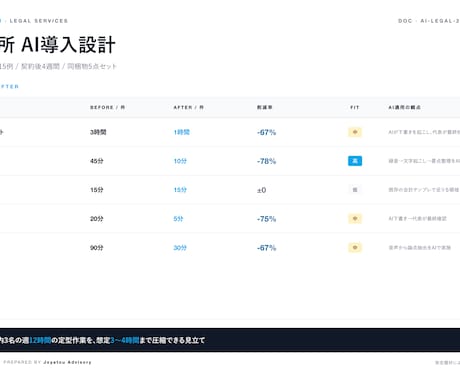The width and height of the screenshot is (460, 380).
Task: Select the blue "30分" after value
Action: pyautogui.click(x=180, y=248)
